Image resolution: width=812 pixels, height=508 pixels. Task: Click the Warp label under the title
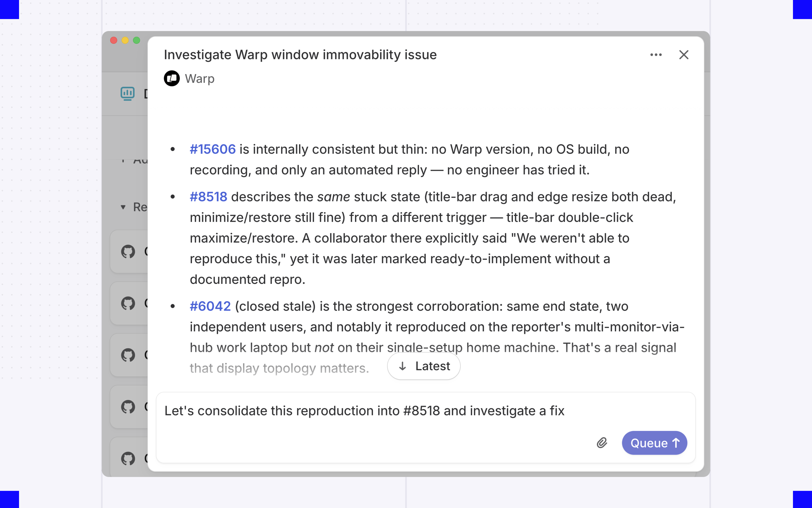(200, 79)
